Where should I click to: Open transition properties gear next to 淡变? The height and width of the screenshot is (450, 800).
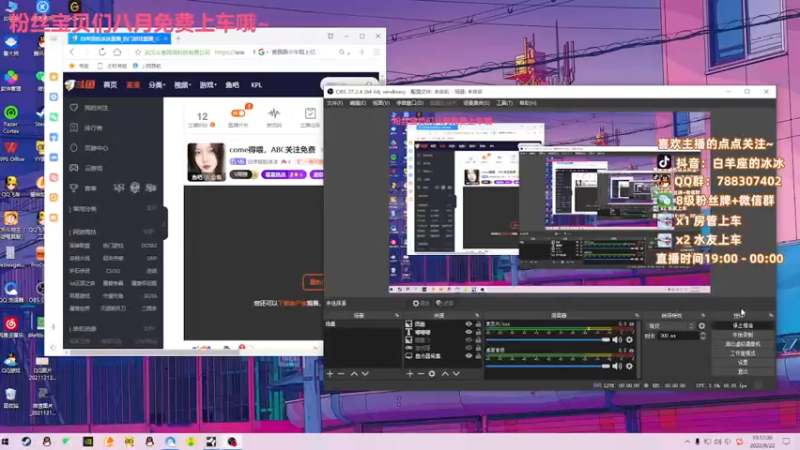tap(702, 326)
